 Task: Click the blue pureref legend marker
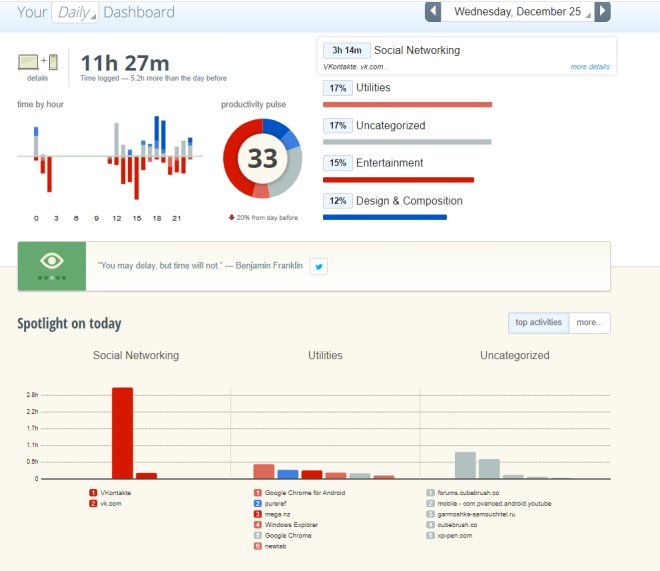[257, 503]
